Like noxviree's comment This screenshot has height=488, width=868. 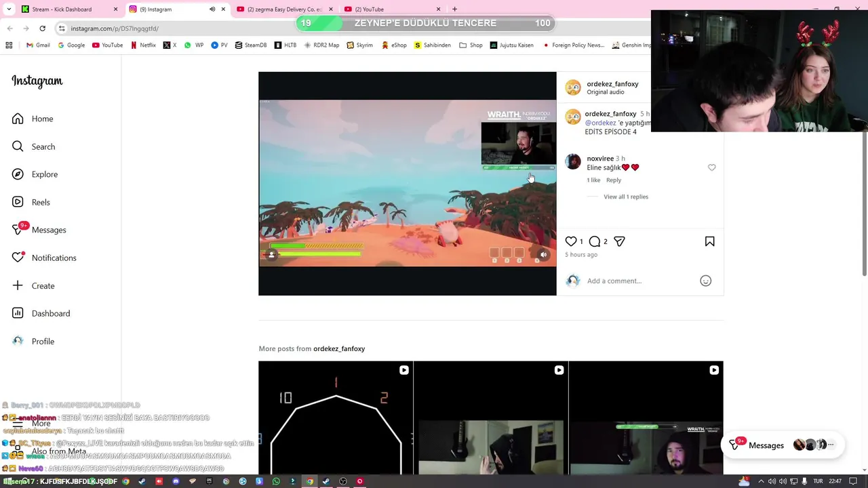[711, 167]
